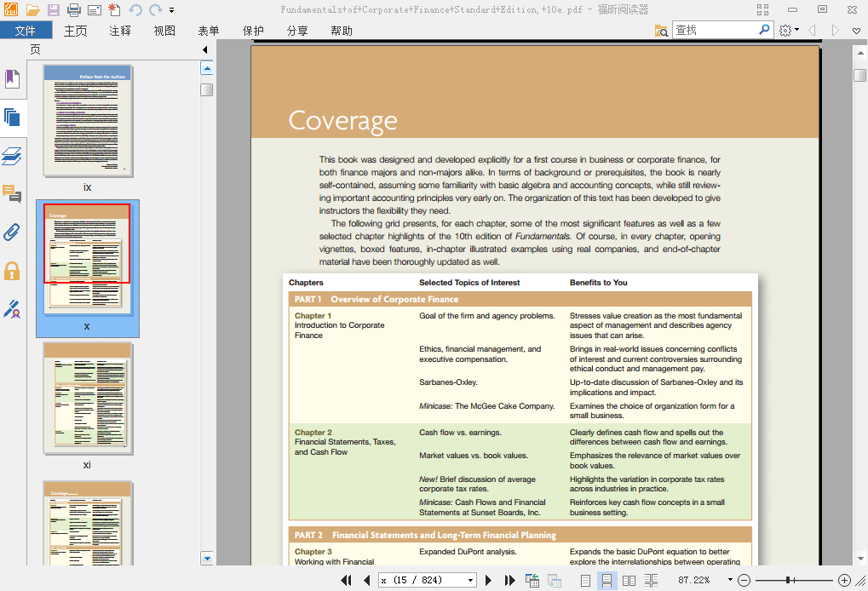The width and height of the screenshot is (868, 591).
Task: Open the Bookmarks panel in left sidebar
Action: tap(12, 79)
